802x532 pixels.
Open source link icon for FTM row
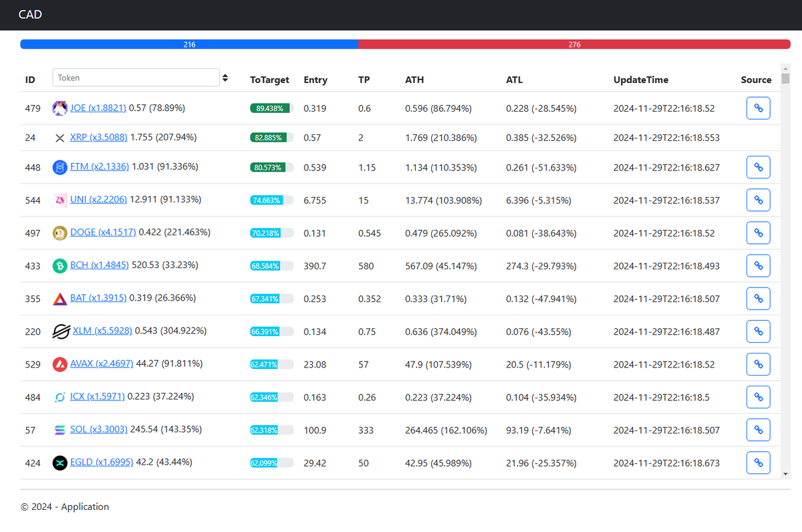pyautogui.click(x=758, y=167)
